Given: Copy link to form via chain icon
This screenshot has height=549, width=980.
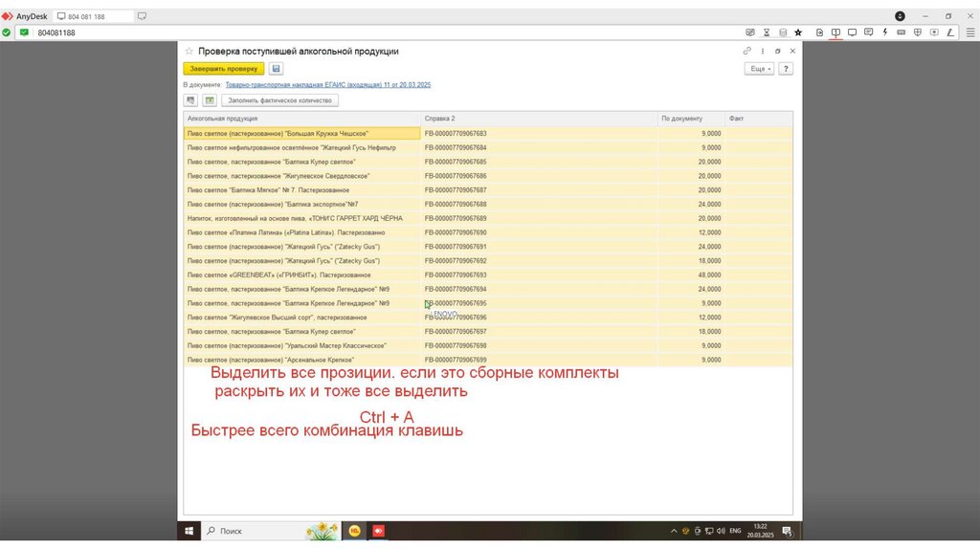Looking at the screenshot, I should click(x=746, y=52).
